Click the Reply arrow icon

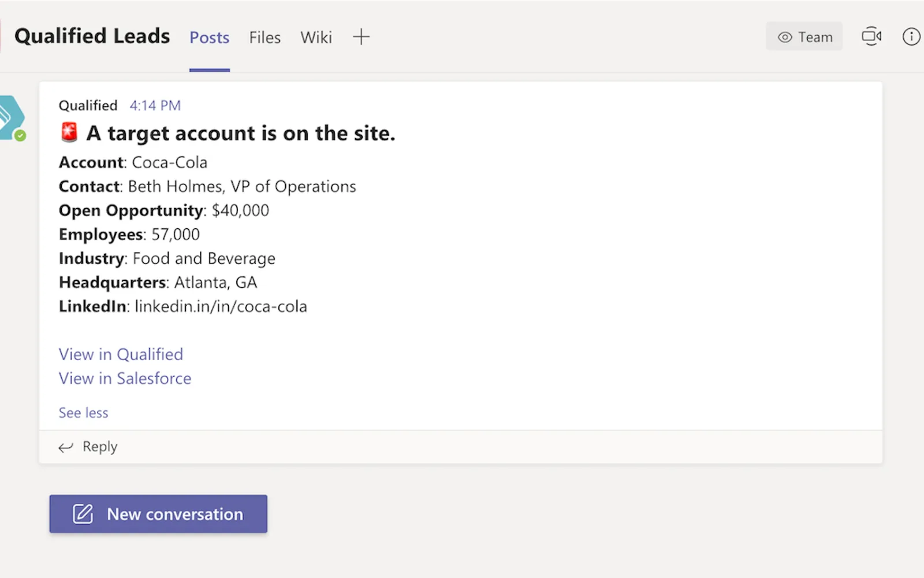tap(66, 447)
